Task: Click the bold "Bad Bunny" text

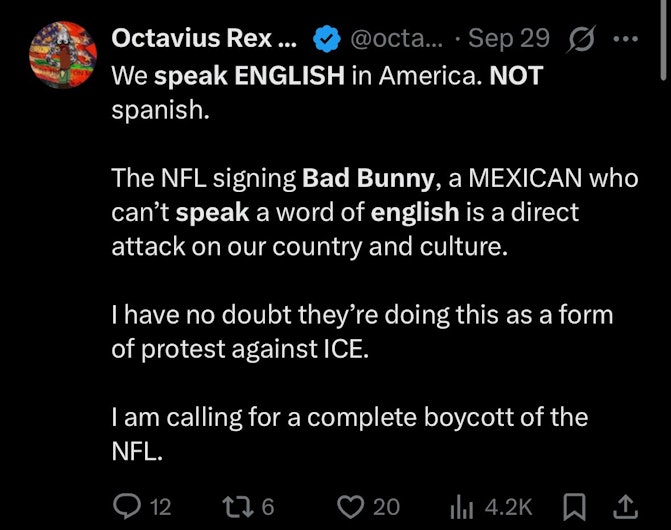Action: tap(369, 178)
